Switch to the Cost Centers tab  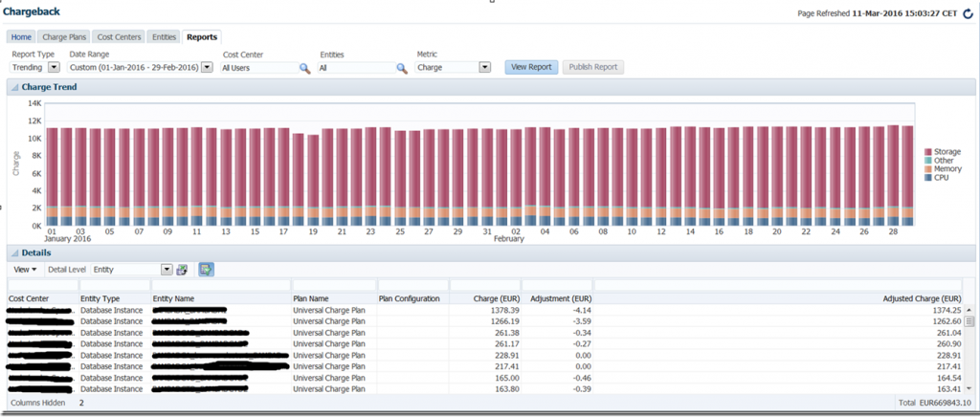120,36
